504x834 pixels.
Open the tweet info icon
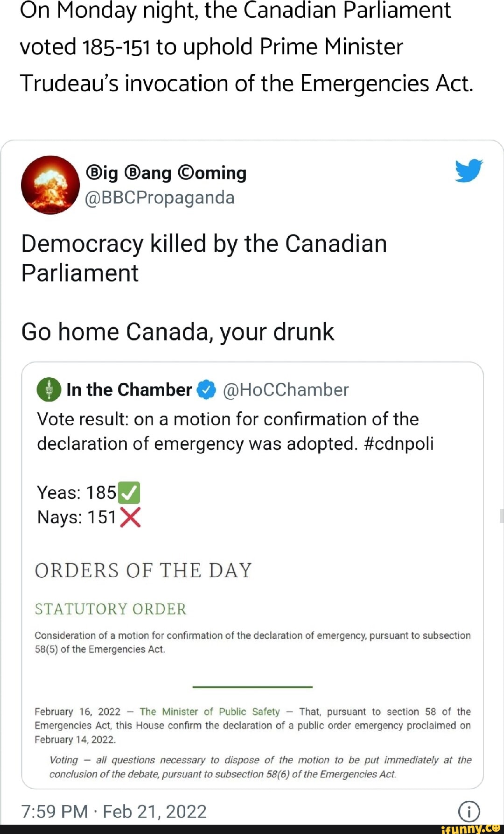click(x=469, y=811)
